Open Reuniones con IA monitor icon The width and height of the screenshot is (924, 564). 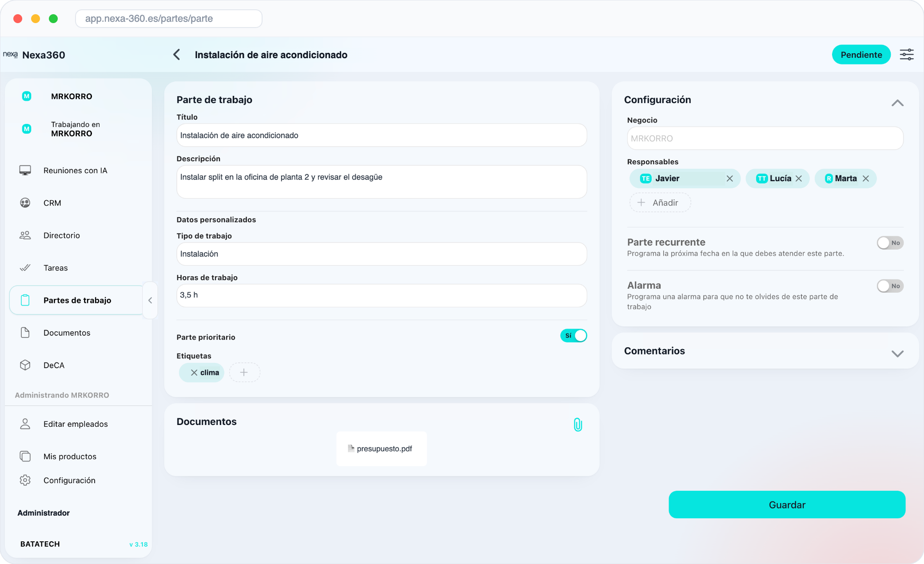coord(25,171)
